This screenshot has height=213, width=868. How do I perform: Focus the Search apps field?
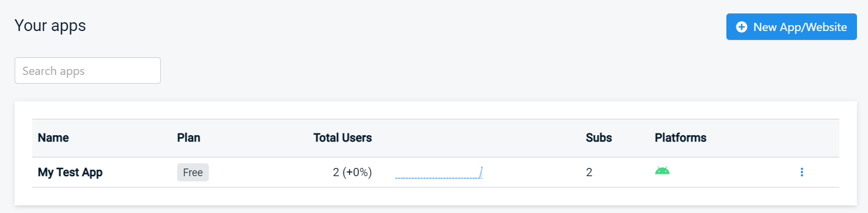pyautogui.click(x=88, y=71)
